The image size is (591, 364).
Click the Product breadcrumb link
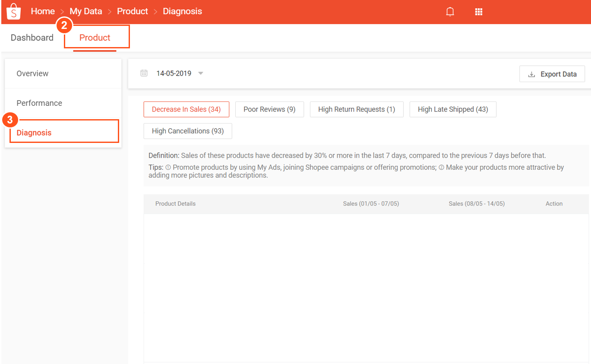pos(133,11)
